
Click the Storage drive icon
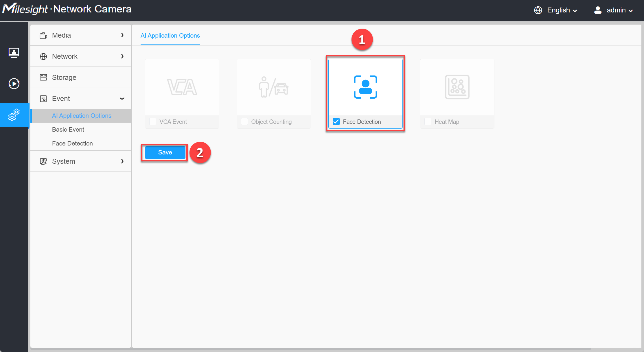(43, 77)
